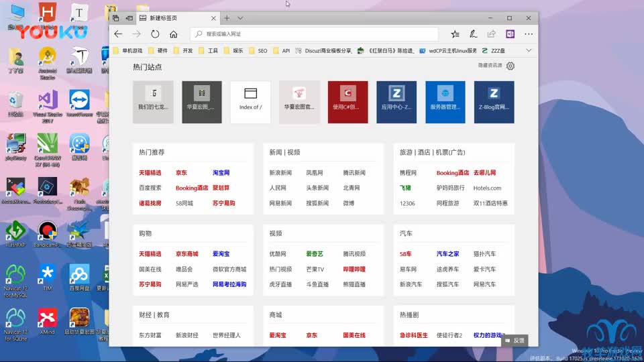Open the API favorites folder
644x362 pixels.
click(281, 51)
